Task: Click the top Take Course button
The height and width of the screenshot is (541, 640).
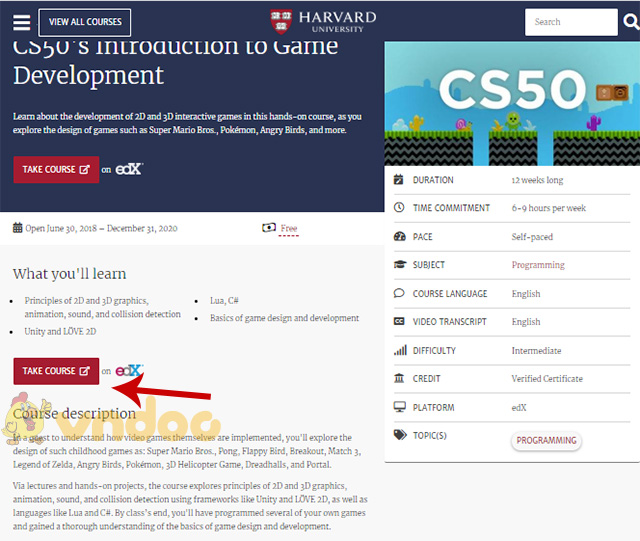Action: (x=56, y=169)
